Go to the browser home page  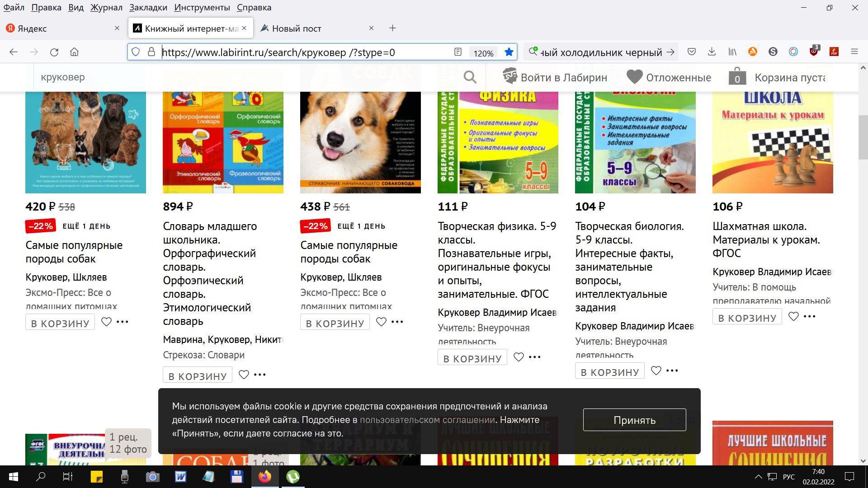75,52
